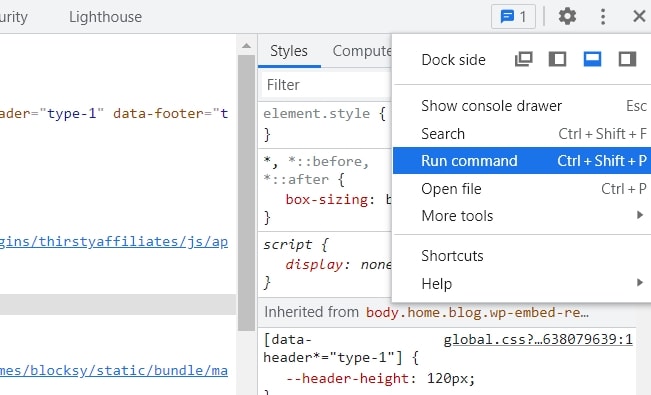Choose Run command menu entry
The height and width of the screenshot is (395, 651).
(x=522, y=160)
